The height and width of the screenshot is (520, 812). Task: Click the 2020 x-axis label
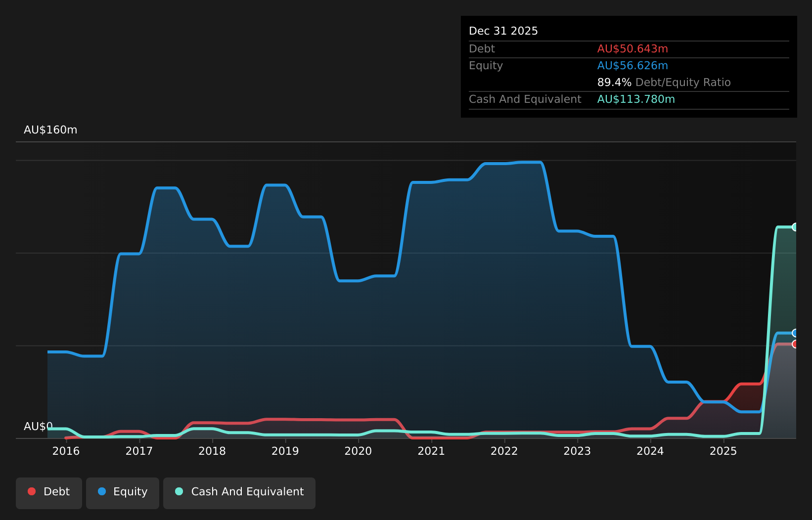[358, 451]
